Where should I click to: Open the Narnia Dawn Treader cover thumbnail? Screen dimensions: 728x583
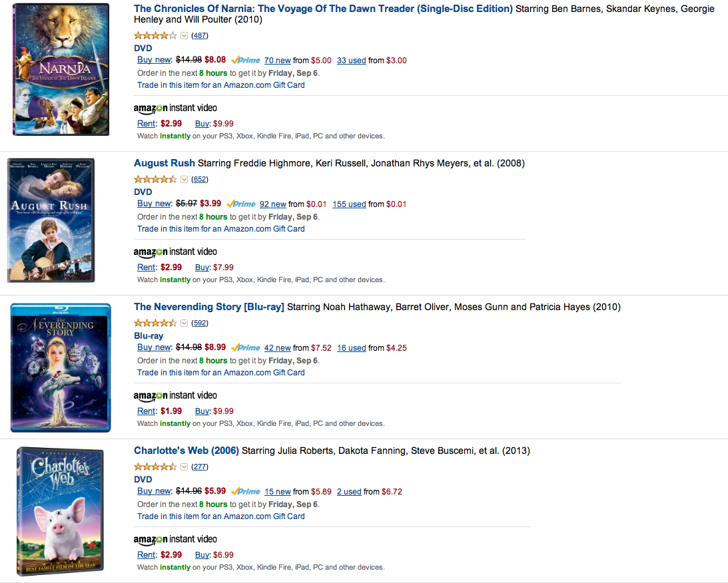[61, 69]
